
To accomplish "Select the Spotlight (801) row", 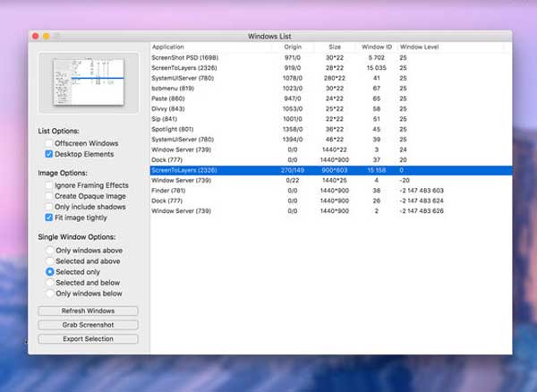I will coord(331,130).
